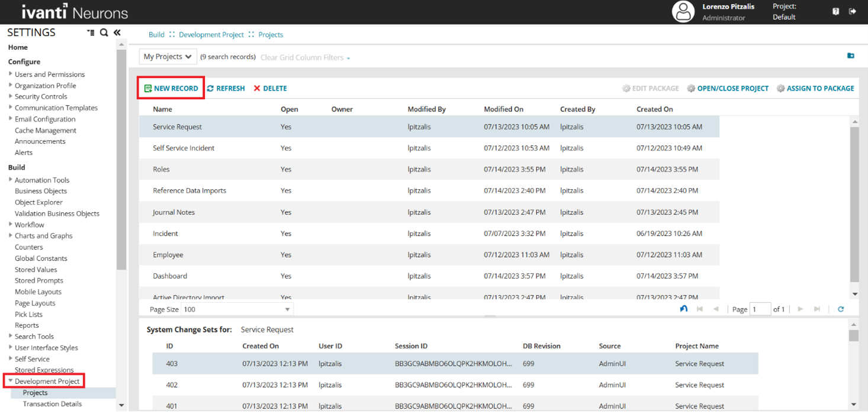Select the Incident project row

pyautogui.click(x=429, y=234)
